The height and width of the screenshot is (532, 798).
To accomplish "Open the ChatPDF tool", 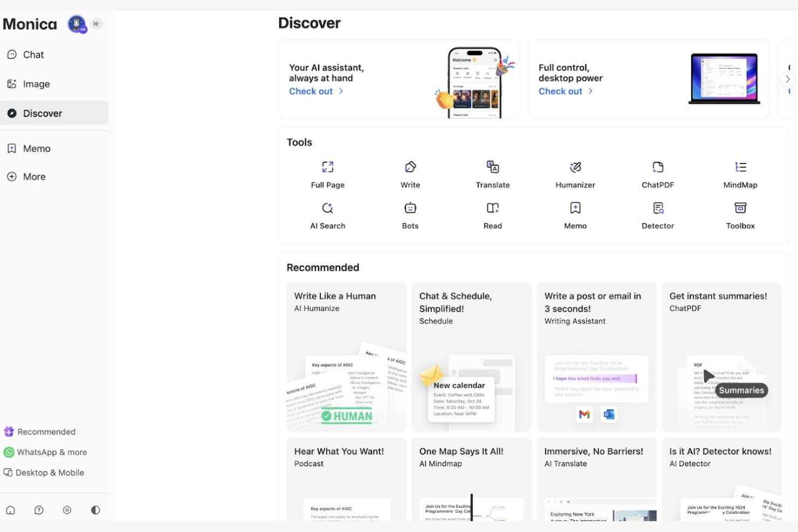I will [x=657, y=174].
